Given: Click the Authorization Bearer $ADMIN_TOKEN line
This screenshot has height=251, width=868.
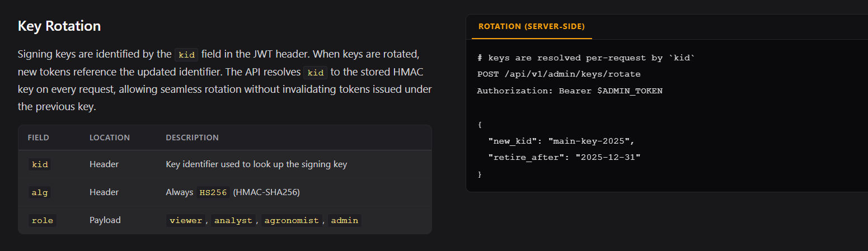Looking at the screenshot, I should coord(570,91).
